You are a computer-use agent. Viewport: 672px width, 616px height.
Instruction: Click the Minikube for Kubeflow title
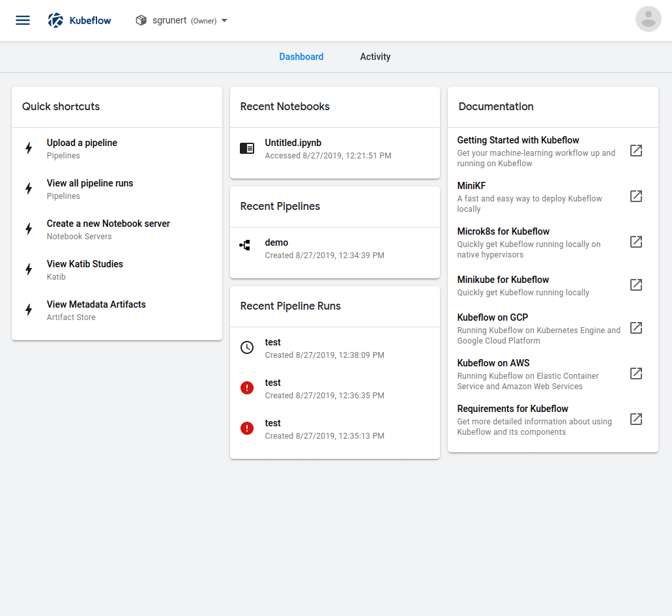coord(503,280)
